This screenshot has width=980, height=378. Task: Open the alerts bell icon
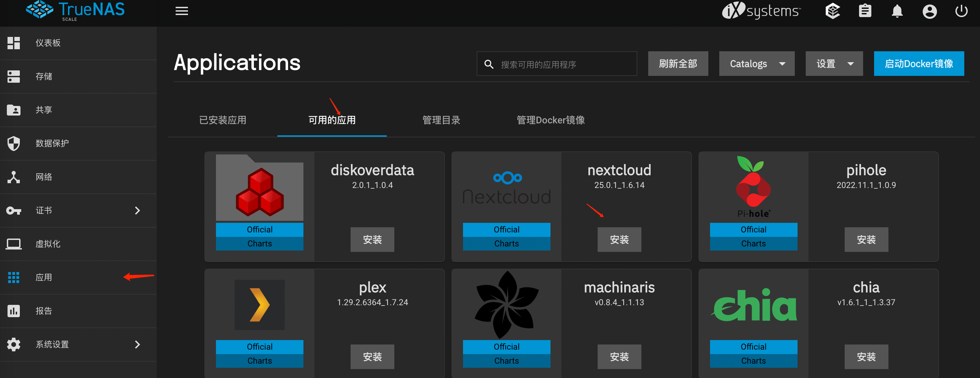(897, 11)
